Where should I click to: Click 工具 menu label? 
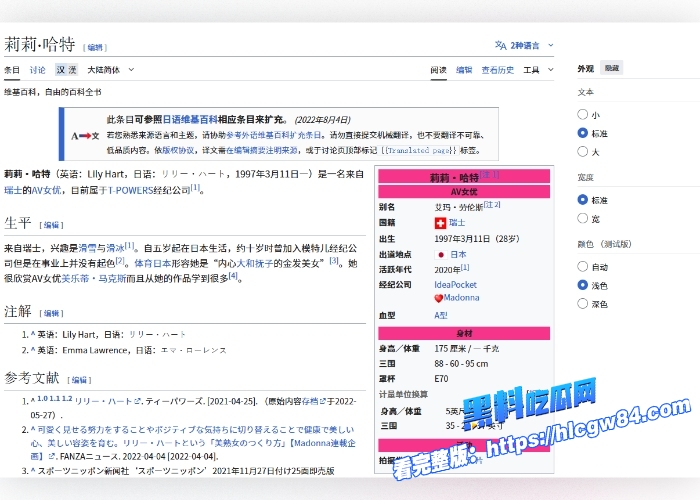[531, 70]
